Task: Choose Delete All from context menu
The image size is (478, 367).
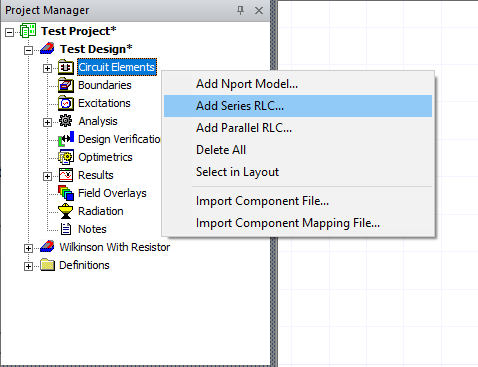Action: 298,150
